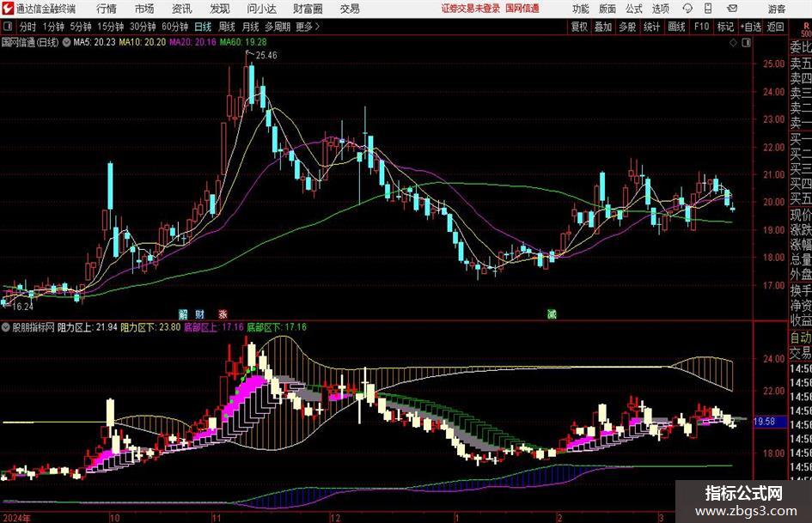Click the 25.46 high price label
812x523 pixels.
(266, 56)
